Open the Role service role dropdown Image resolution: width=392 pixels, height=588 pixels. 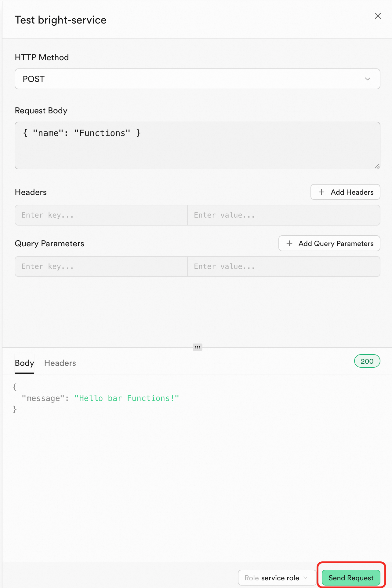(x=277, y=578)
